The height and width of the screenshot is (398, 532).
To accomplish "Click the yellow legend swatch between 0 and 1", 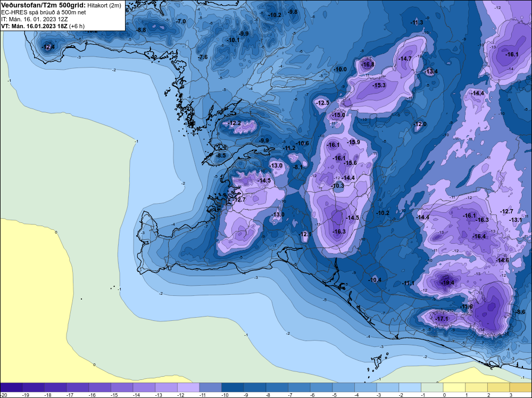I will pos(454,387).
